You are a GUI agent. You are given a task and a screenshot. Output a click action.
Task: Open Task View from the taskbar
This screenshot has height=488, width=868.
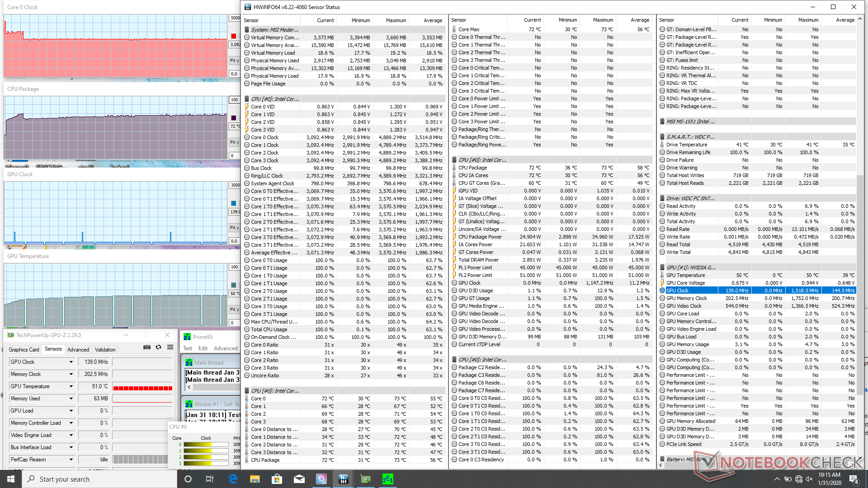pyautogui.click(x=210, y=479)
